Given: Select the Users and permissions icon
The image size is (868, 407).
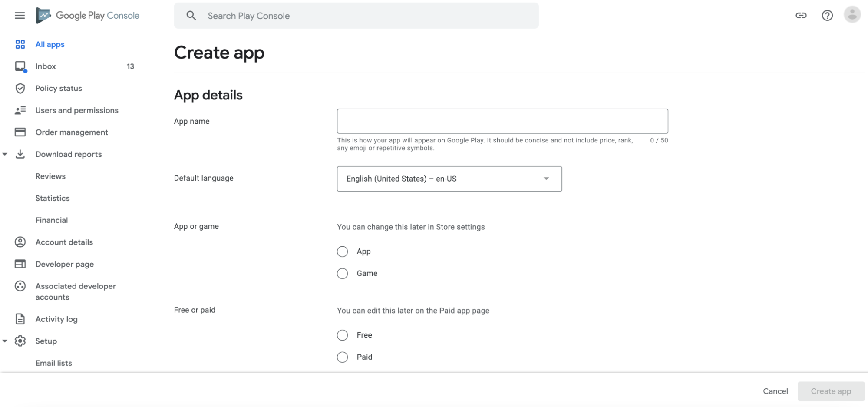Looking at the screenshot, I should [20, 110].
